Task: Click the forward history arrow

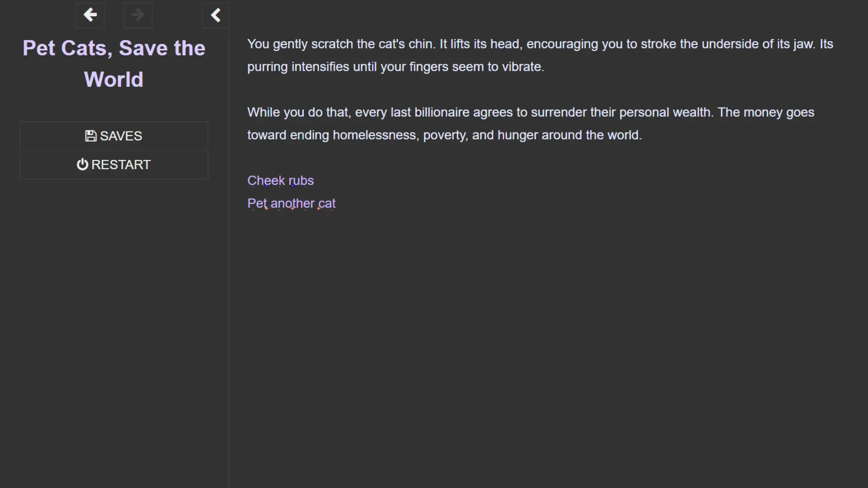Action: (137, 15)
